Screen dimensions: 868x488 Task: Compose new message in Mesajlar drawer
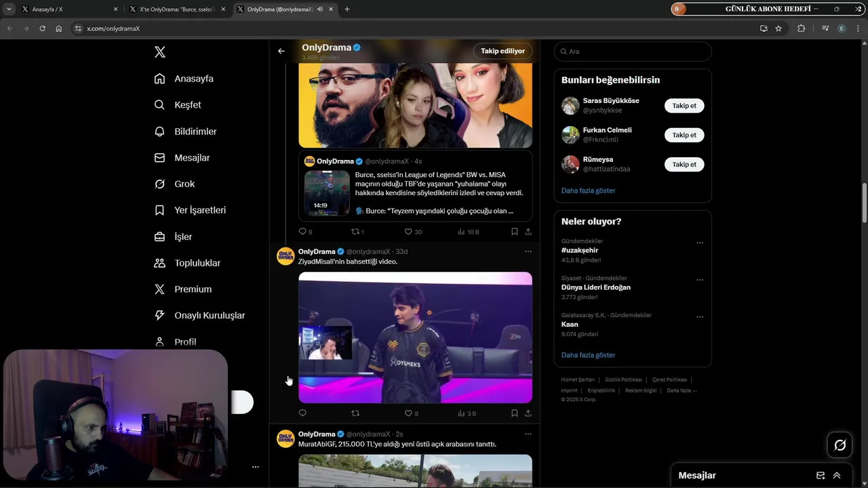pos(821,475)
